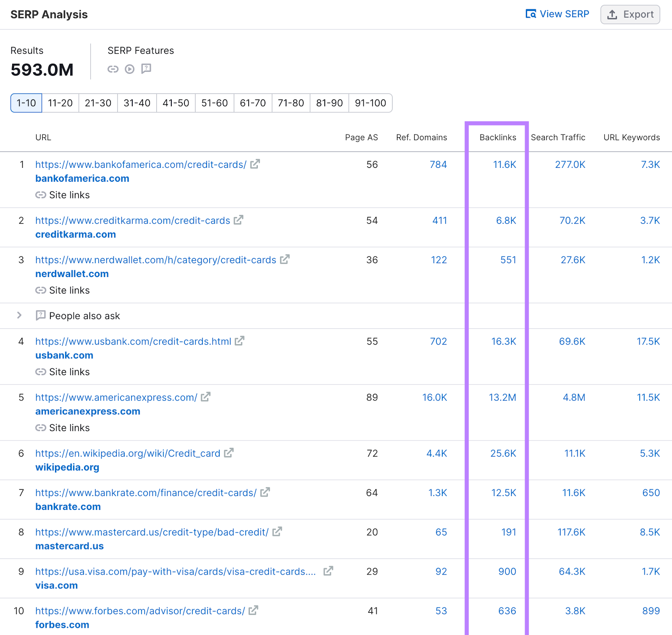Click the Export button
The width and height of the screenshot is (672, 635).
[x=630, y=14]
